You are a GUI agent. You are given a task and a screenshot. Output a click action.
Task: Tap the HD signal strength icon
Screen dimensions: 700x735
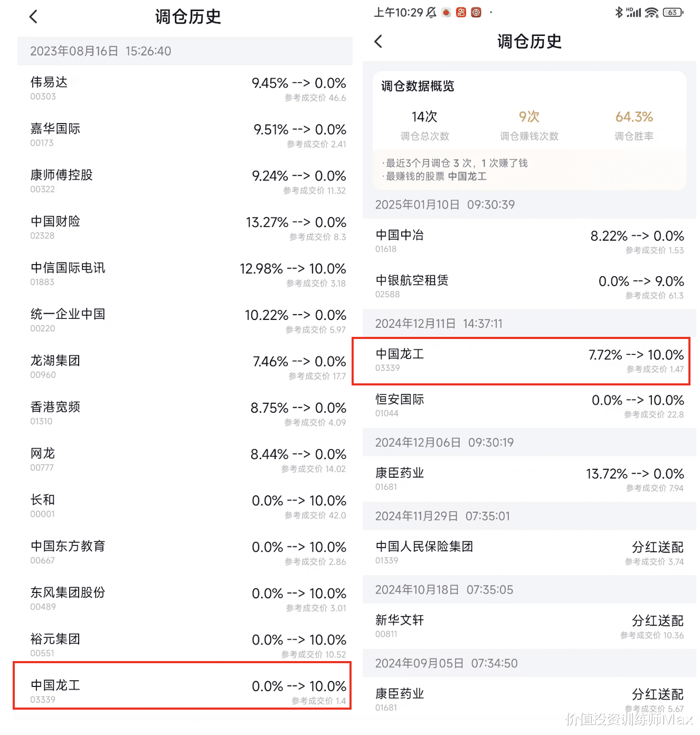(x=633, y=12)
